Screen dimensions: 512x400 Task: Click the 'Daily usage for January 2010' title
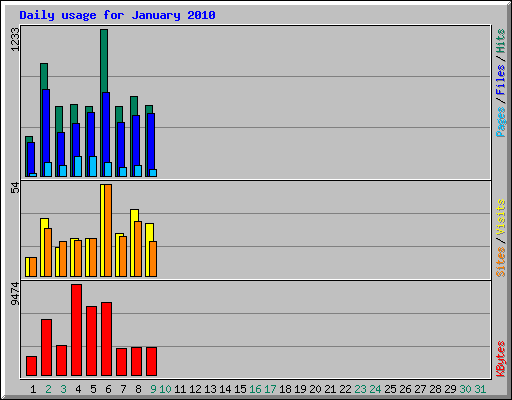tap(117, 15)
